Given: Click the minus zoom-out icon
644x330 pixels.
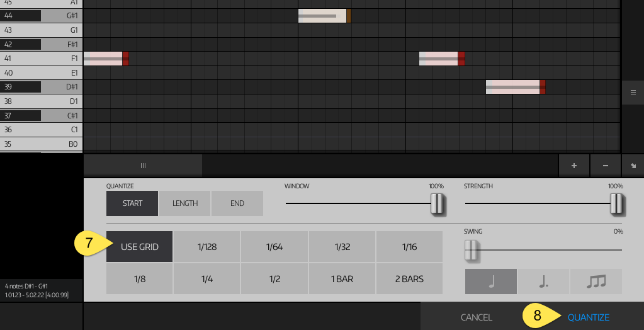Looking at the screenshot, I should coord(606,166).
